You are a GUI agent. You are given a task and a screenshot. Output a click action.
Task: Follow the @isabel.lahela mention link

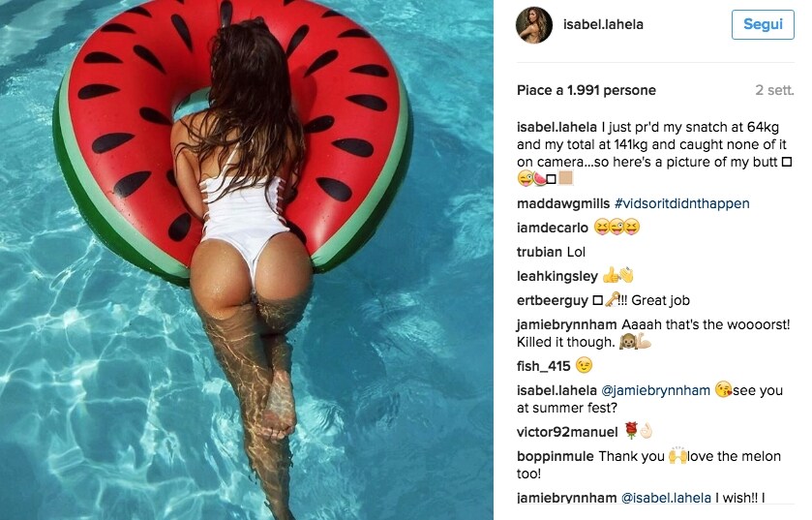tap(666, 498)
